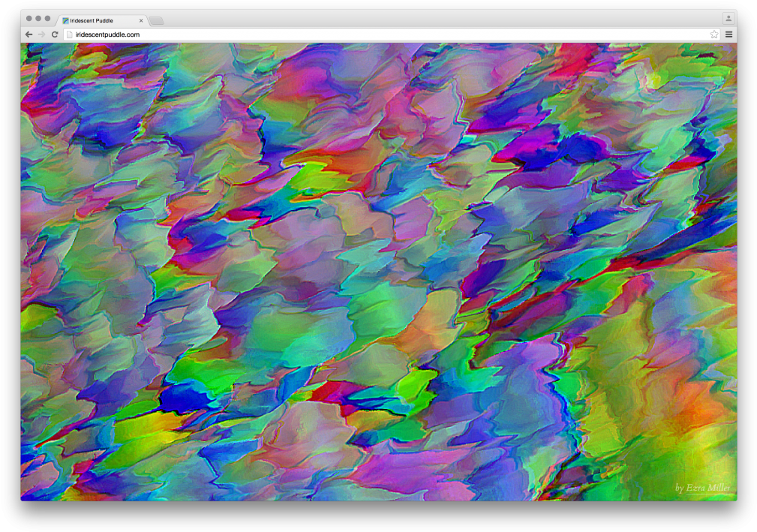The width and height of the screenshot is (757, 532).
Task: Open the Ezra Miller credit link
Action: 708,488
